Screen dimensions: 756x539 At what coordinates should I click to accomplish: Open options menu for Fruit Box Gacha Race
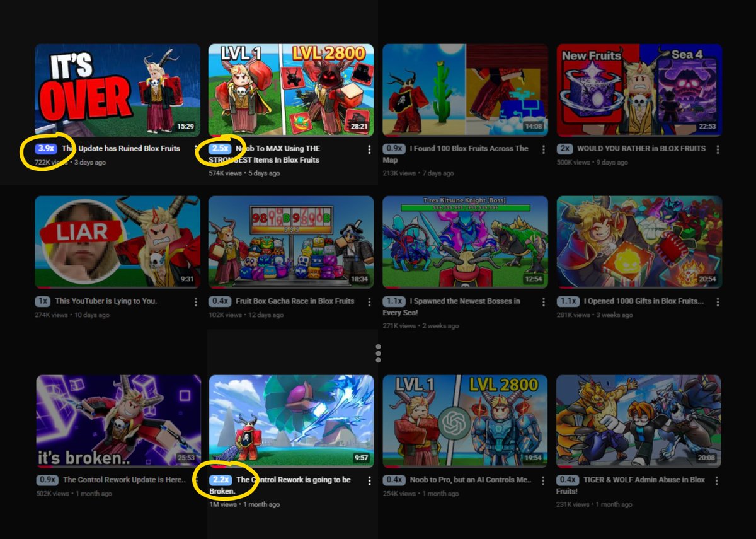tap(369, 302)
